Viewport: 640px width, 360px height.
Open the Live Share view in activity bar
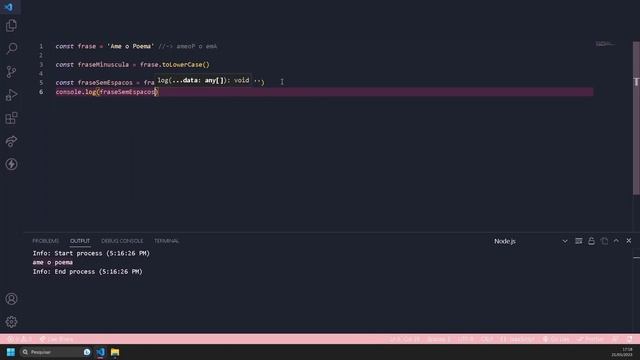(11, 141)
